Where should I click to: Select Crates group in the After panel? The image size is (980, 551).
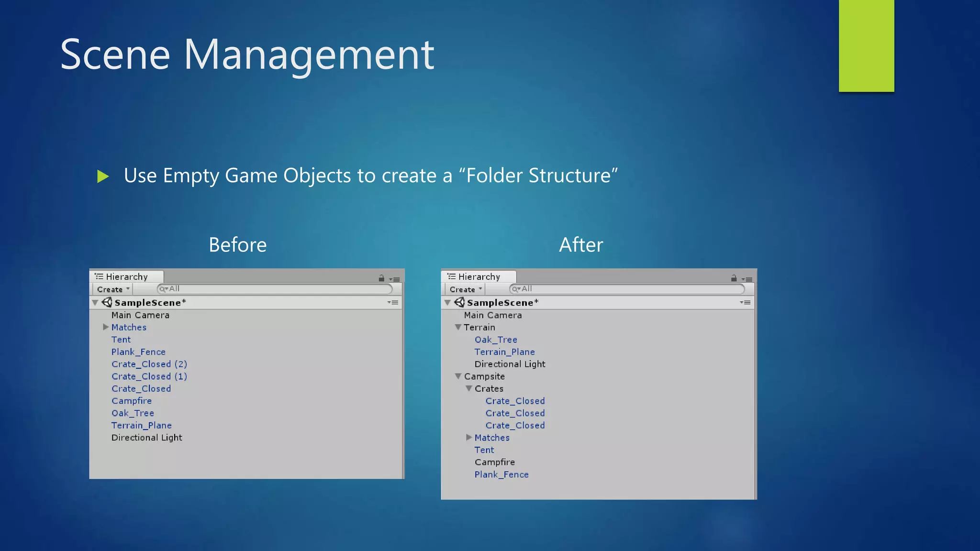coord(489,388)
